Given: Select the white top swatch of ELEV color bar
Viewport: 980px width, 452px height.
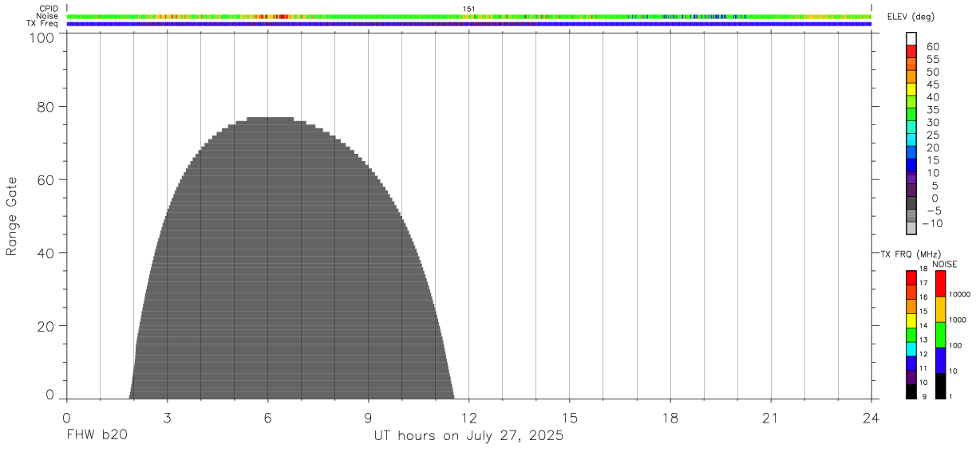Looking at the screenshot, I should pos(911,38).
